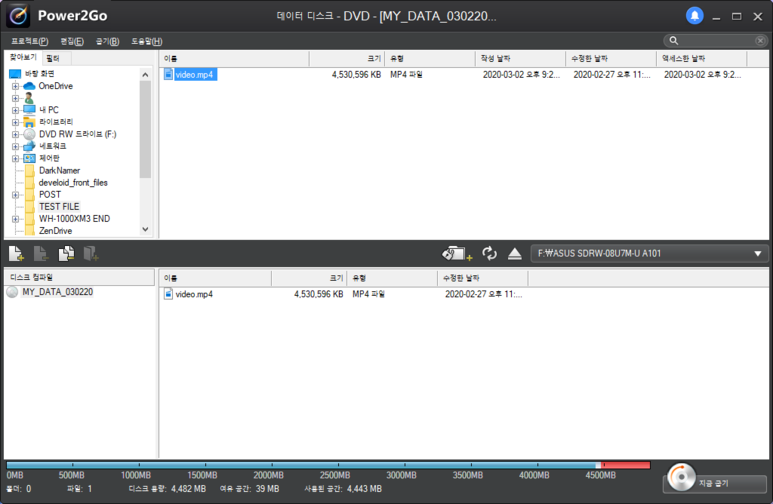Expand the 라이브러리 tree node
773x504 pixels.
click(15, 122)
